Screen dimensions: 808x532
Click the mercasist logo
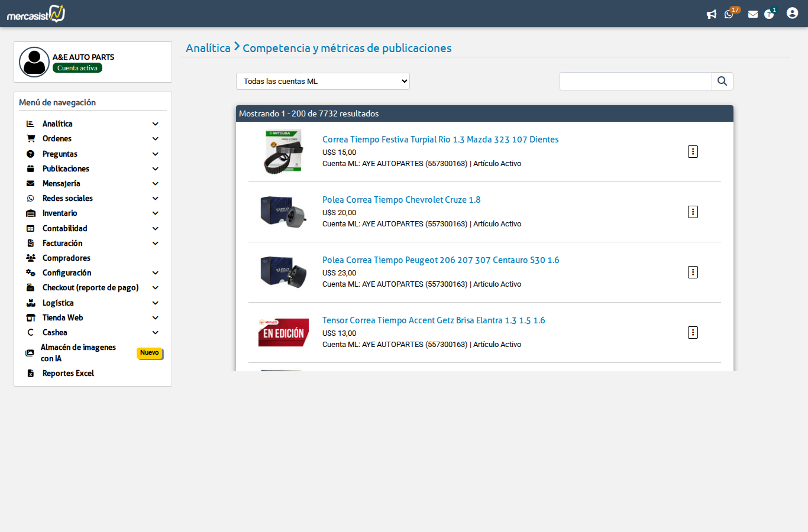click(x=36, y=14)
